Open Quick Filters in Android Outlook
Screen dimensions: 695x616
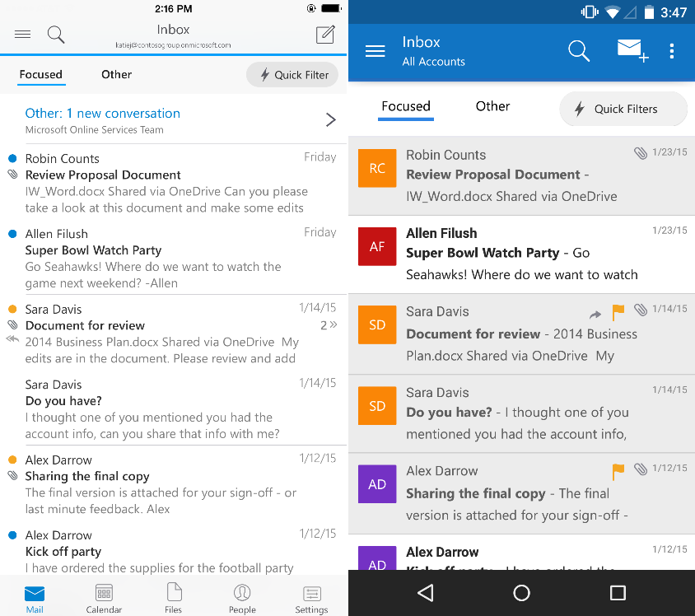click(x=623, y=109)
